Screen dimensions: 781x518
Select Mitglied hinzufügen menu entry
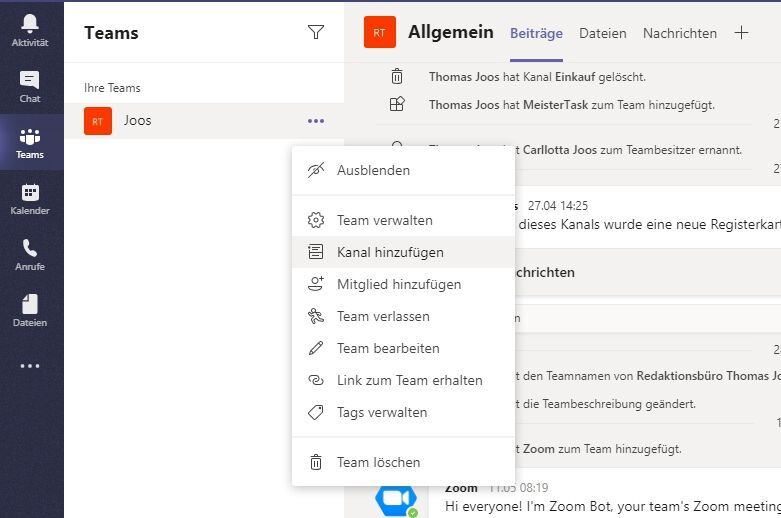403,284
